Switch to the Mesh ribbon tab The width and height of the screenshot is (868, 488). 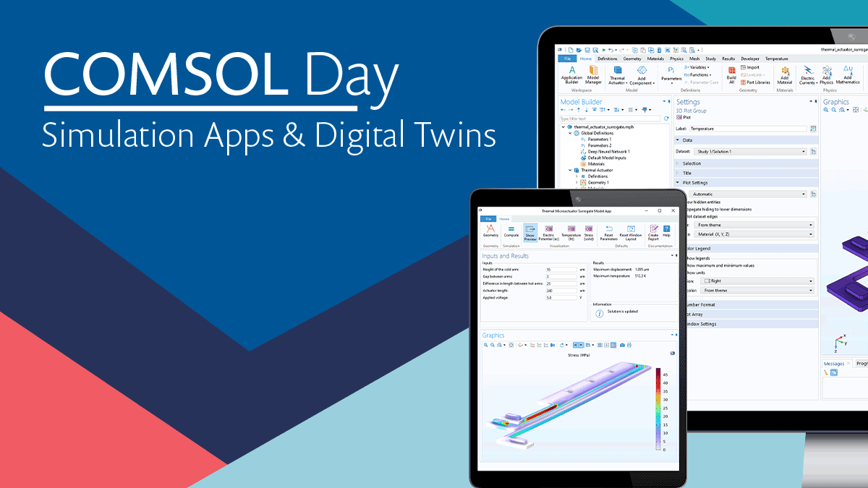point(694,58)
